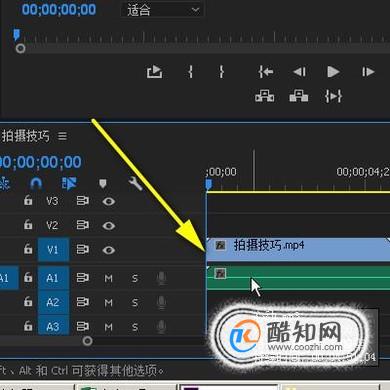
Task: Click track header zoom scroll handle
Action: 88,341
